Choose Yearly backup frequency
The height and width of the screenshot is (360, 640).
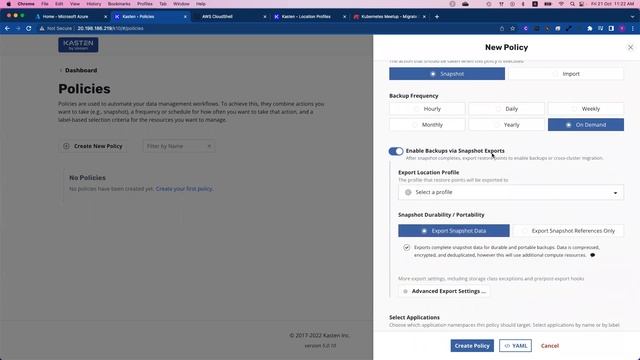tap(507, 125)
